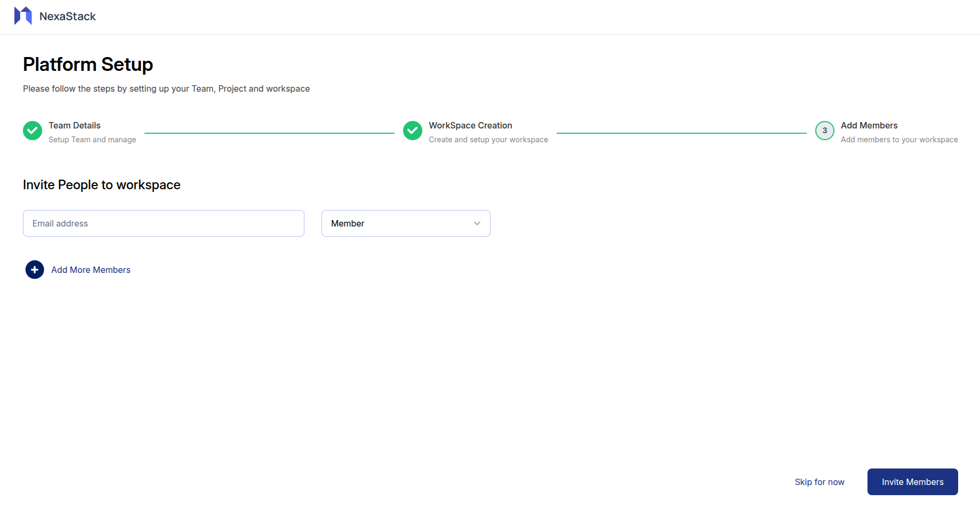Add another member row via Add More Members
This screenshot has height=509, width=980.
[x=90, y=270]
